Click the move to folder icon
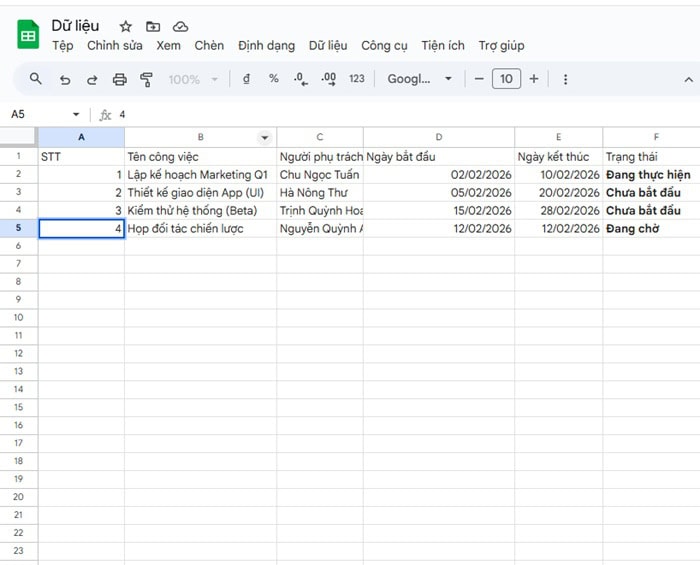Image resolution: width=700 pixels, height=565 pixels. click(x=153, y=26)
